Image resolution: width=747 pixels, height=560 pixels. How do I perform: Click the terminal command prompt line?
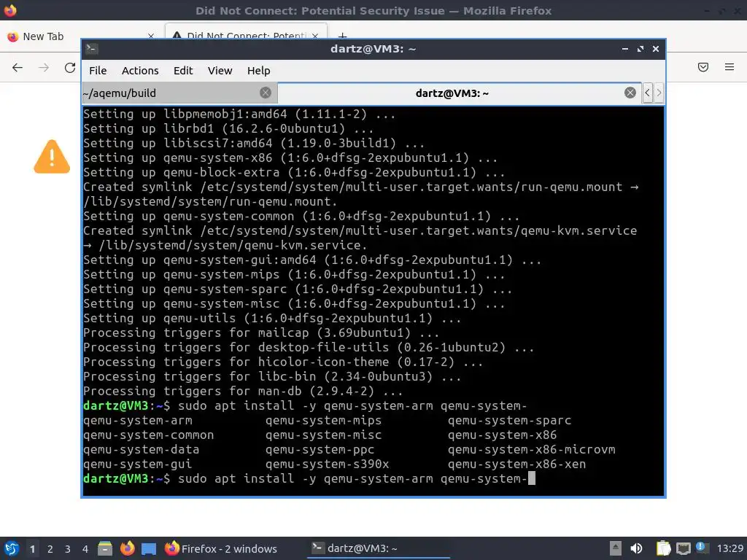click(x=309, y=478)
